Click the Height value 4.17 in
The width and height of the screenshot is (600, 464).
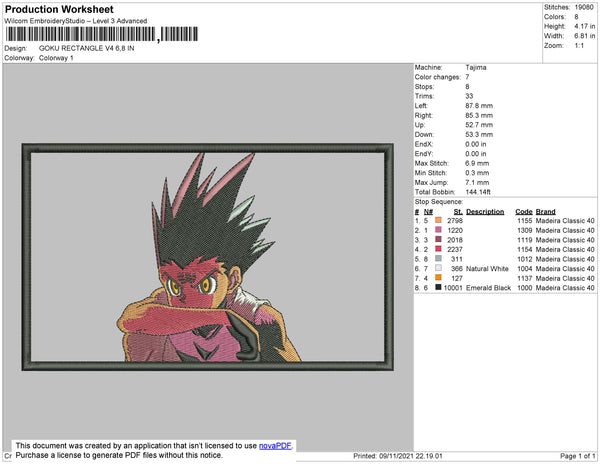(585, 26)
